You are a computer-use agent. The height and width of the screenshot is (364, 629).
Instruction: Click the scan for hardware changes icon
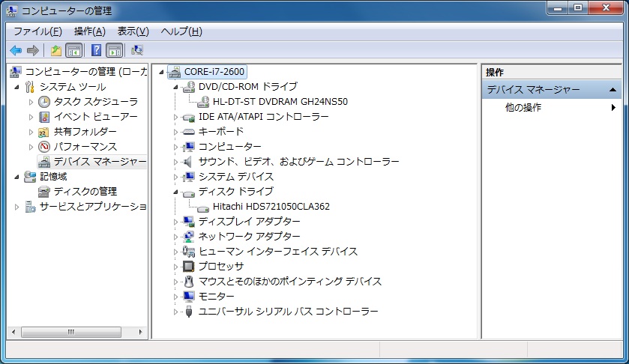point(136,50)
